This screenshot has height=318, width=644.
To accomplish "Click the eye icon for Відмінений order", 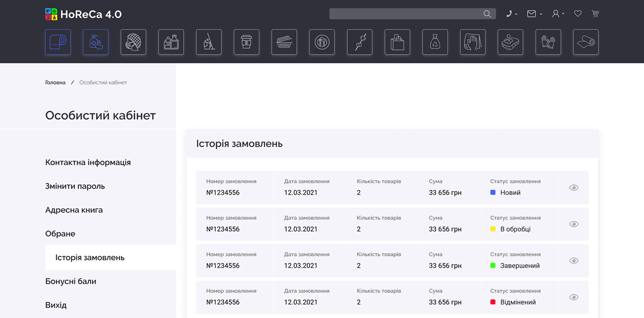I will click(574, 297).
